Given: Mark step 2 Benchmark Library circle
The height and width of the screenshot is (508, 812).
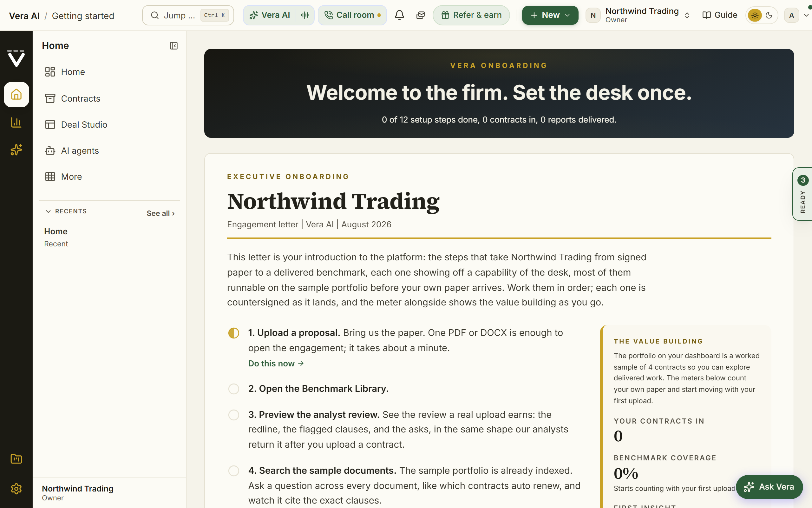Looking at the screenshot, I should 233,389.
